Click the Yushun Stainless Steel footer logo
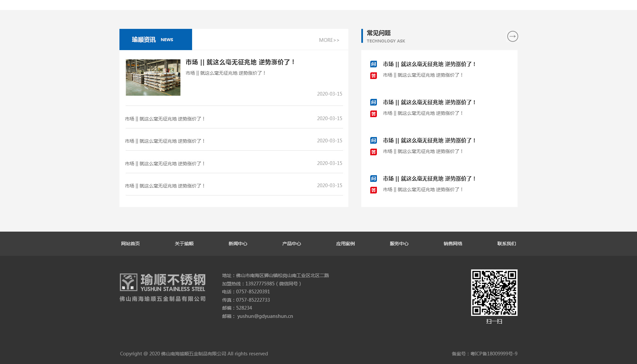 click(163, 287)
